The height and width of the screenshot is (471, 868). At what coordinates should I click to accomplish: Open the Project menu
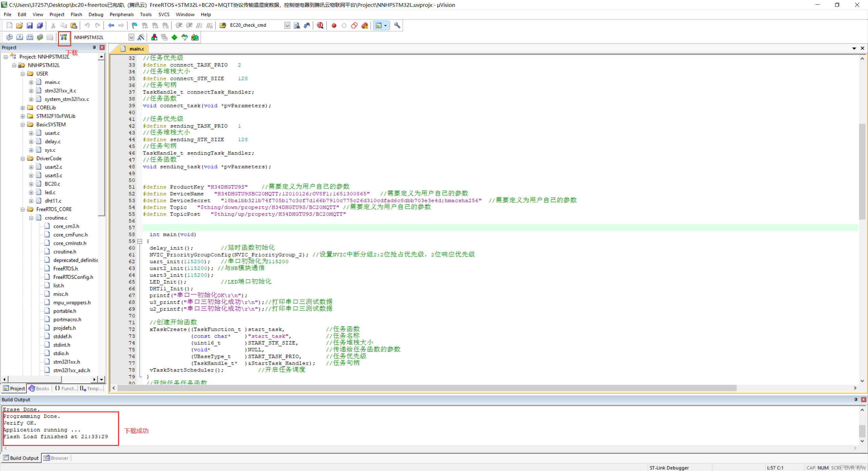point(57,15)
